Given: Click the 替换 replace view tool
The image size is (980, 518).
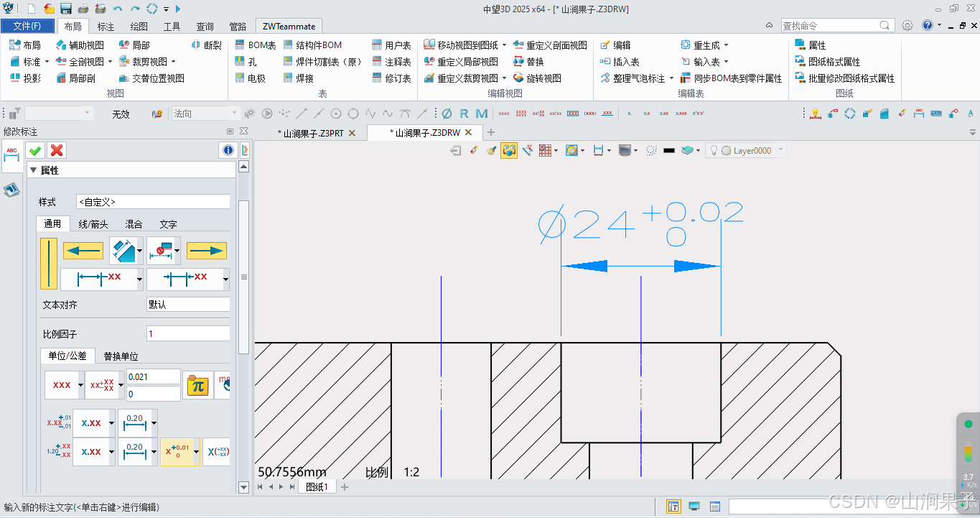Looking at the screenshot, I should point(529,62).
